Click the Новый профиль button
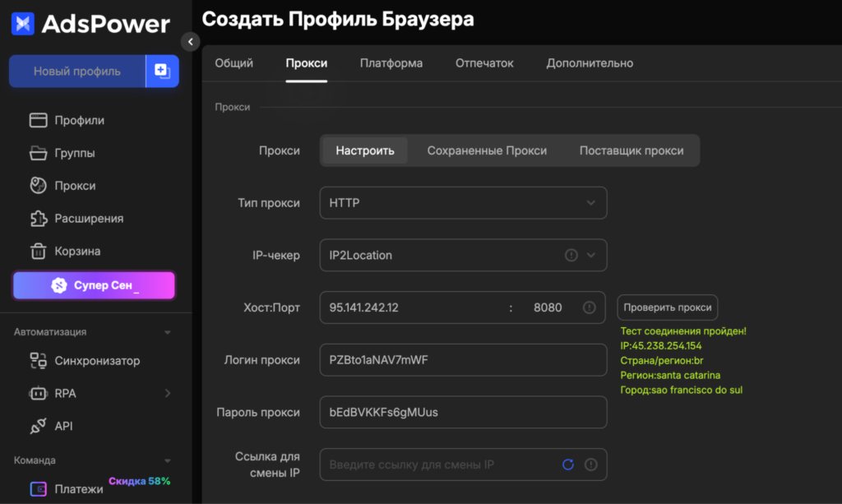 76,72
